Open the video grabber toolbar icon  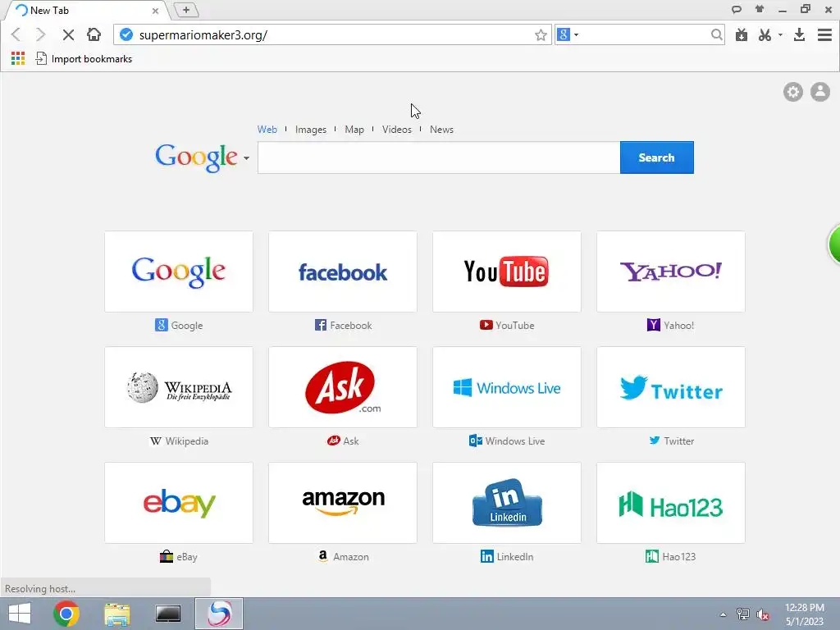pos(742,34)
